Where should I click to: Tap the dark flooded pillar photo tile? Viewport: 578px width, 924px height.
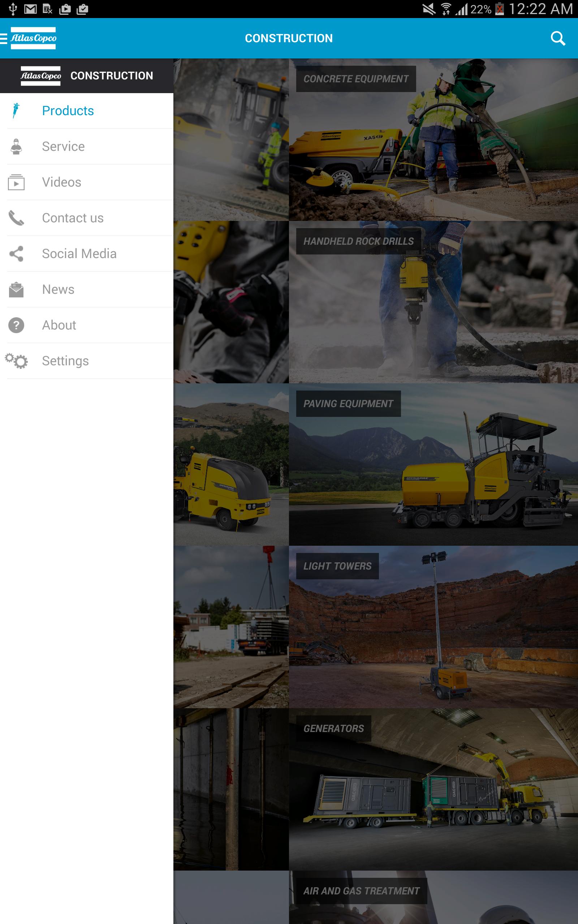[231, 789]
